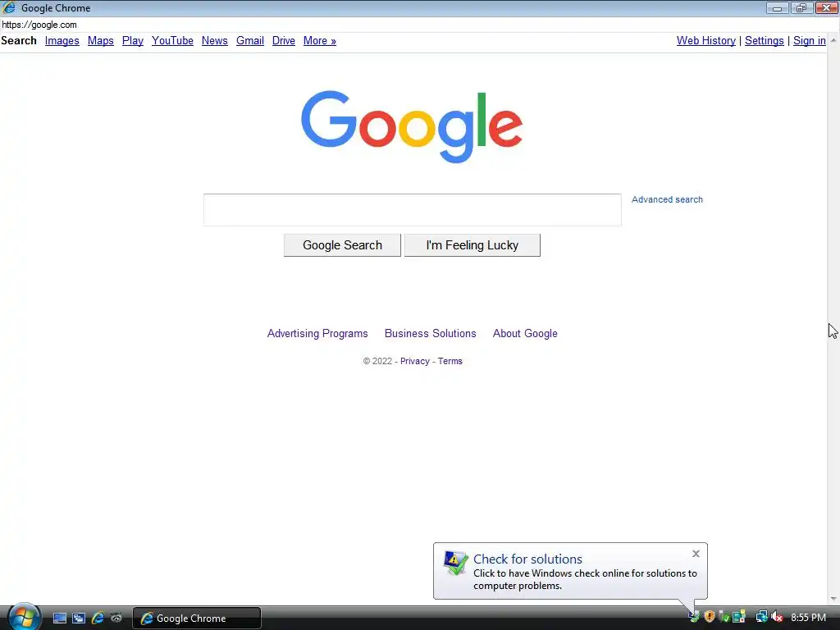Open Google Settings link

(x=764, y=41)
